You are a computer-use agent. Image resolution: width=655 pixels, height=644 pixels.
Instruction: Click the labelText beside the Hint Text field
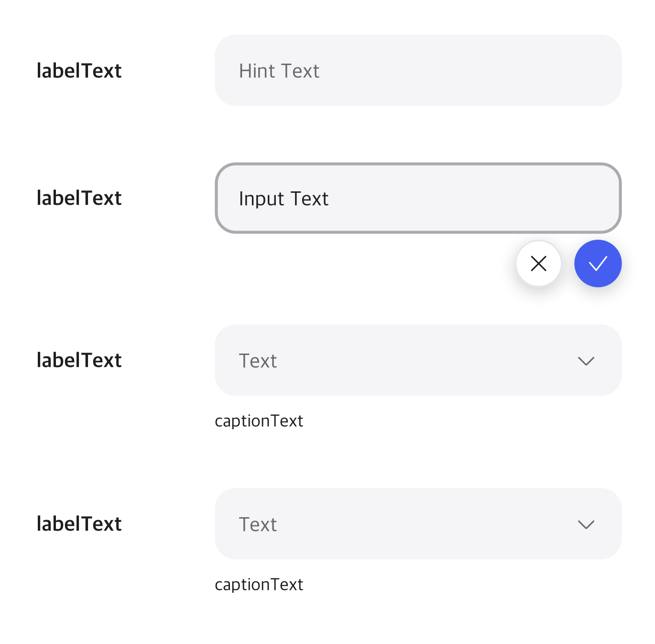pyautogui.click(x=79, y=71)
